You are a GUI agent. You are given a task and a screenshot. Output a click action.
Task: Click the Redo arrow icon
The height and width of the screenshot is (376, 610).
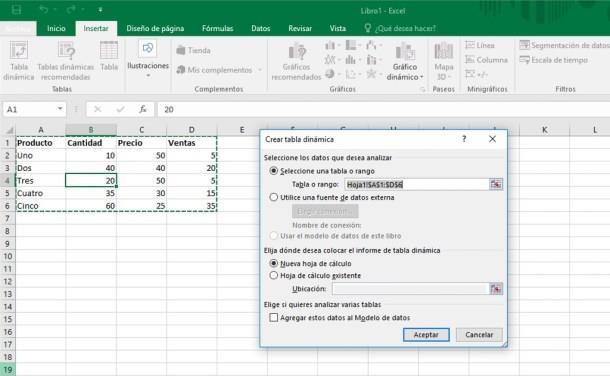[x=71, y=9]
